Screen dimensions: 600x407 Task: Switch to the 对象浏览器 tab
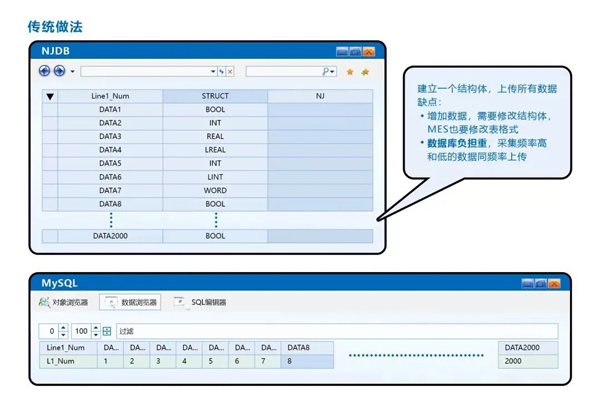pos(64,302)
